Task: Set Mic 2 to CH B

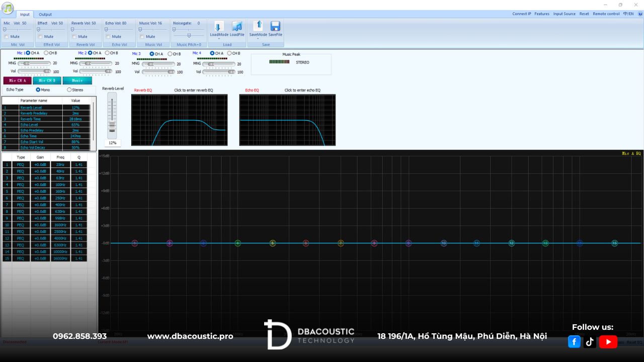Action: (x=107, y=53)
